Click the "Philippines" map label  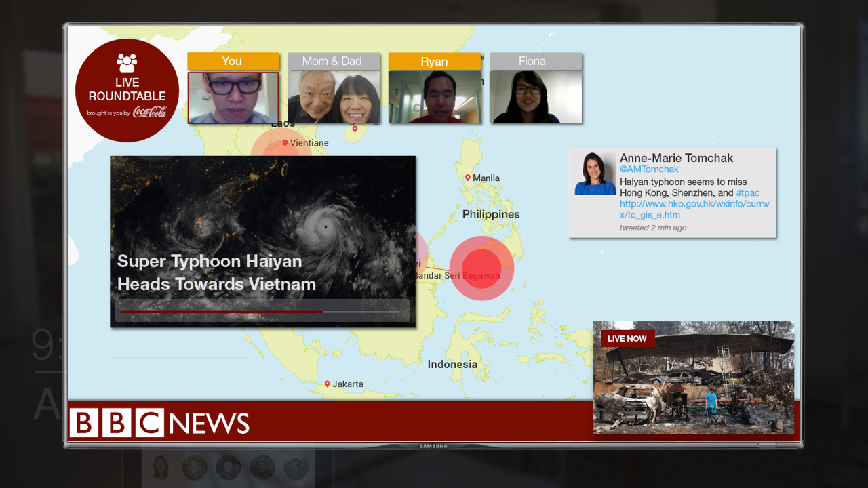click(x=491, y=214)
